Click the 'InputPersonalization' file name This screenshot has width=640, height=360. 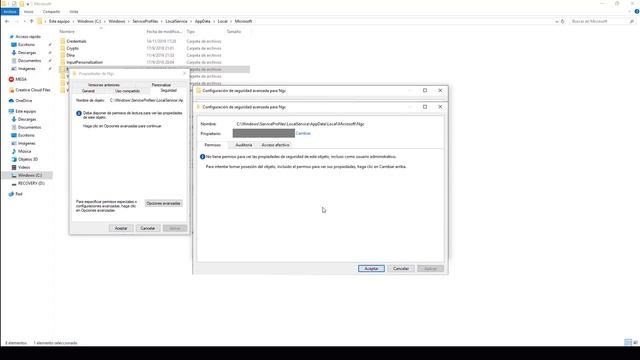(x=84, y=62)
